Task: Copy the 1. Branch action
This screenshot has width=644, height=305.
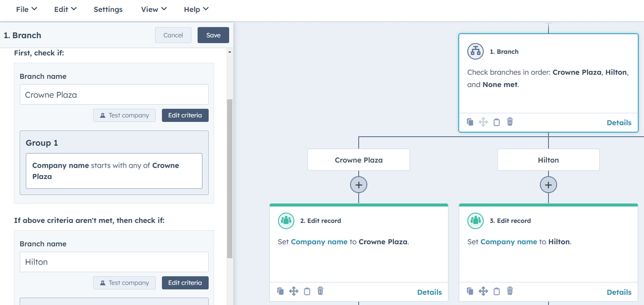Action: [470, 122]
